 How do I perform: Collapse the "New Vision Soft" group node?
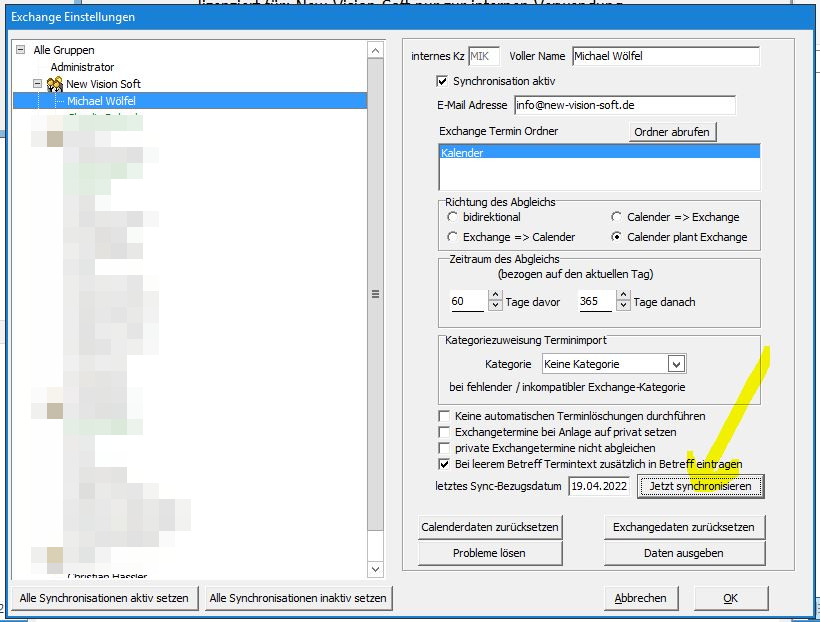[38, 83]
